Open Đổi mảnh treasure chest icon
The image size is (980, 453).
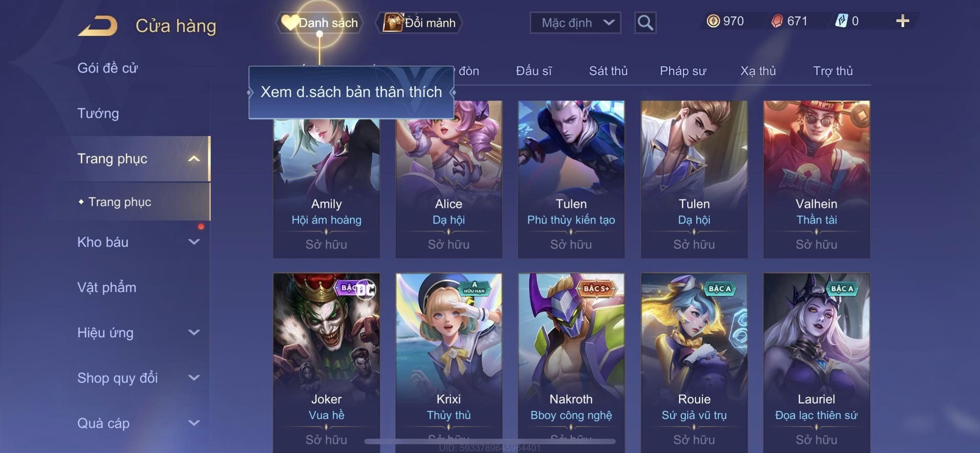(x=393, y=23)
